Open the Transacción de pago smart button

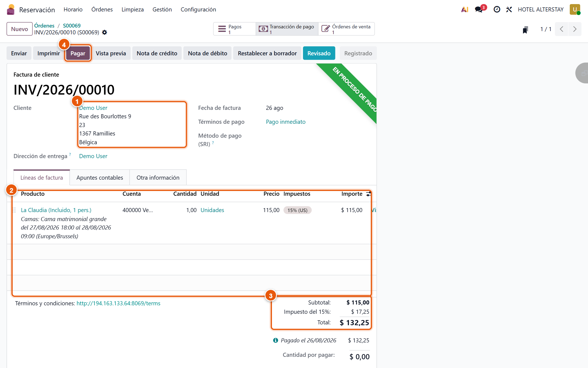pyautogui.click(x=287, y=29)
